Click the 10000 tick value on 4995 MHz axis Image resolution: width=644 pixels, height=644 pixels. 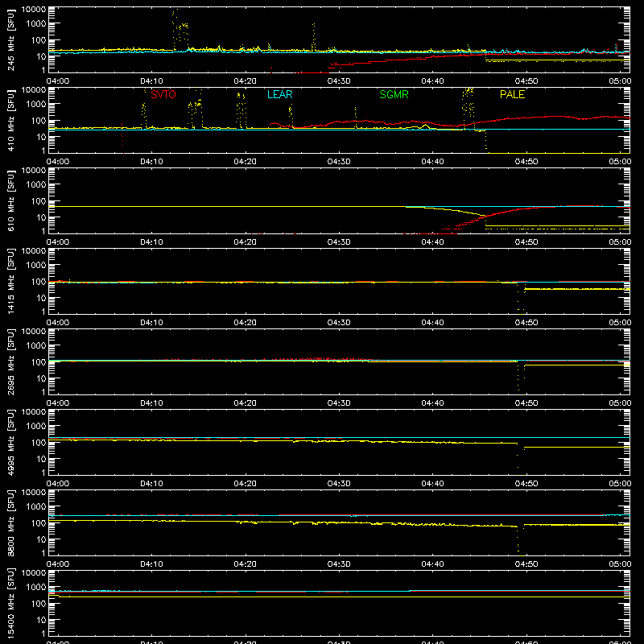click(x=34, y=412)
